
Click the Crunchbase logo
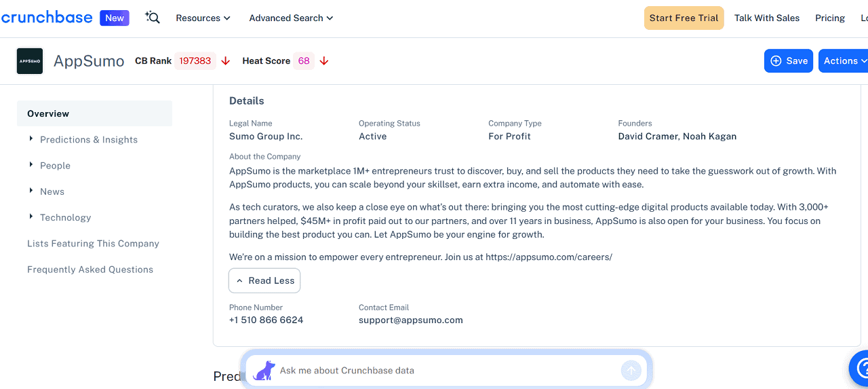[46, 18]
